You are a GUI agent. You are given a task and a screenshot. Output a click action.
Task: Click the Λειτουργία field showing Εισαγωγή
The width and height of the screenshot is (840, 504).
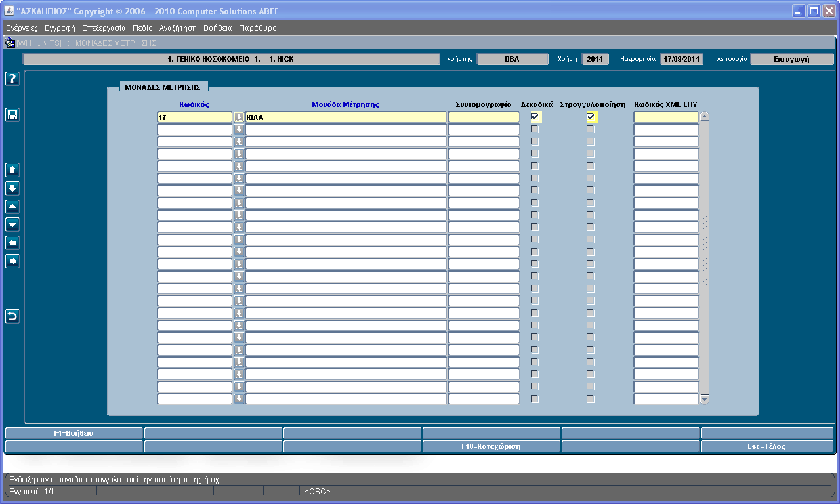click(792, 59)
